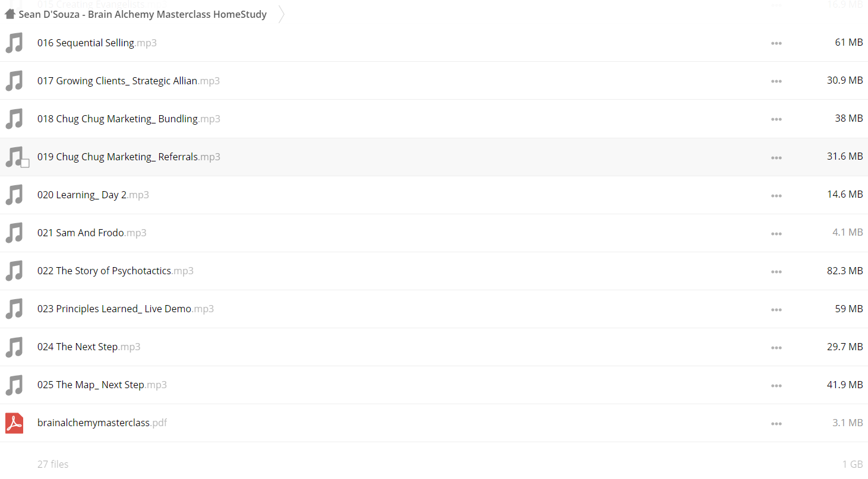Open more options for 016 Sequential Selling
This screenshot has height=479, width=868.
tap(776, 43)
